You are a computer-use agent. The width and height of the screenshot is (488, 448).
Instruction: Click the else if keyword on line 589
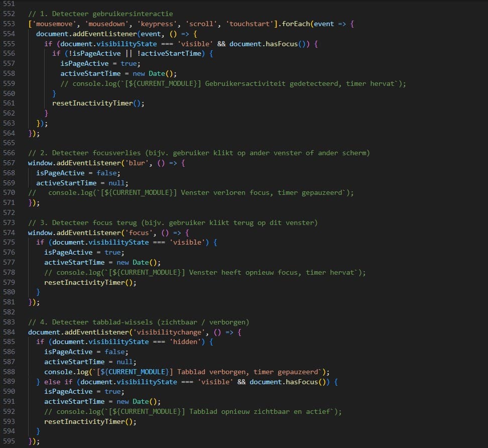tap(58, 382)
